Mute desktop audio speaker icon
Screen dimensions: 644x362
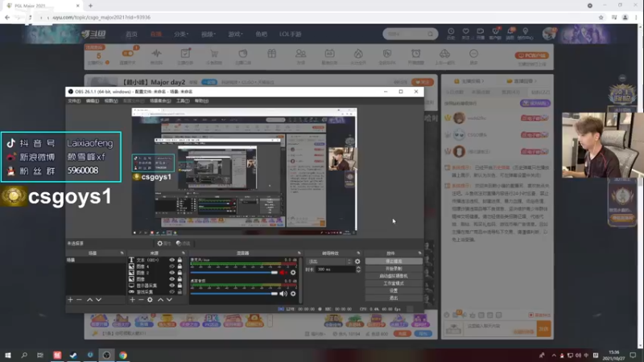[x=283, y=294]
